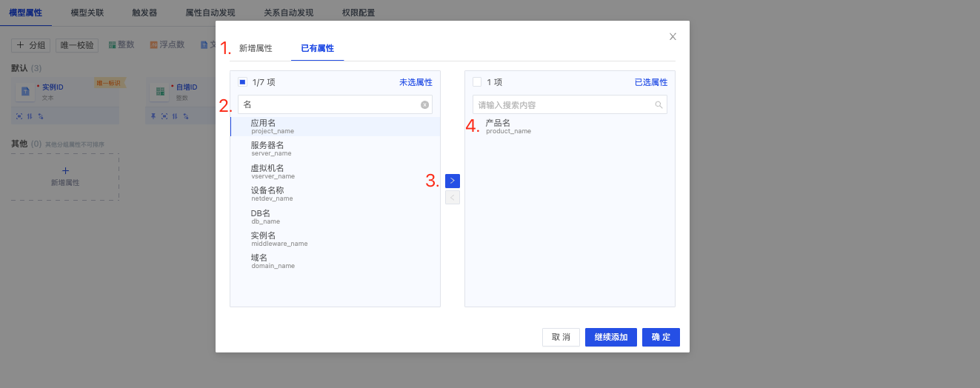The width and height of the screenshot is (980, 388).
Task: Click the sort arrows icon under the 实例ID card
Action: [x=30, y=116]
